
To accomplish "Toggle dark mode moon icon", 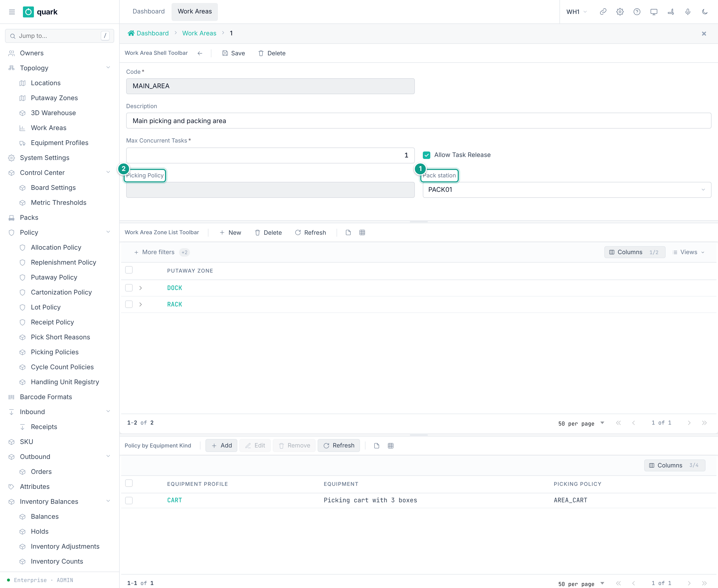I will [705, 12].
